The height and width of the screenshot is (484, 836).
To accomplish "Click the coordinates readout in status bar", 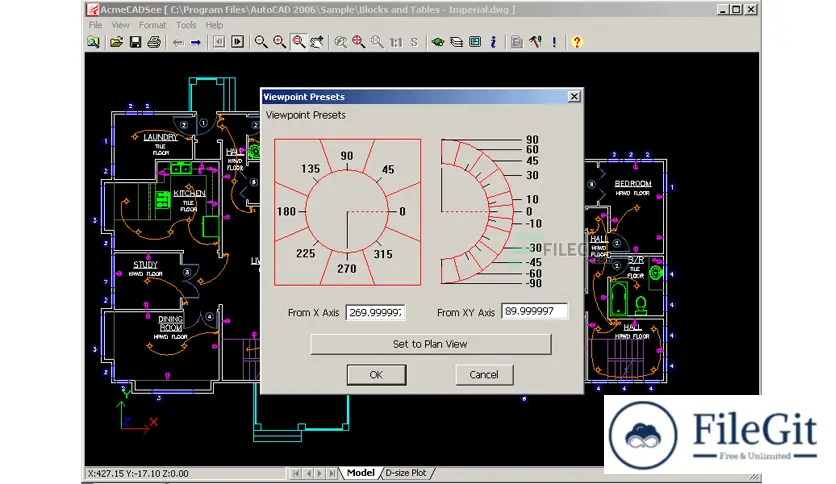I will point(138,473).
